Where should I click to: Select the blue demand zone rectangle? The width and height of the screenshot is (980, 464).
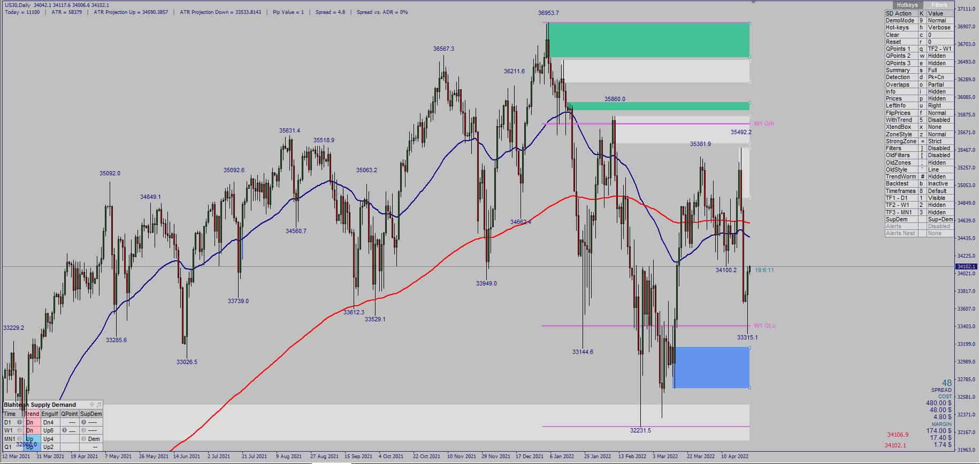(x=711, y=368)
